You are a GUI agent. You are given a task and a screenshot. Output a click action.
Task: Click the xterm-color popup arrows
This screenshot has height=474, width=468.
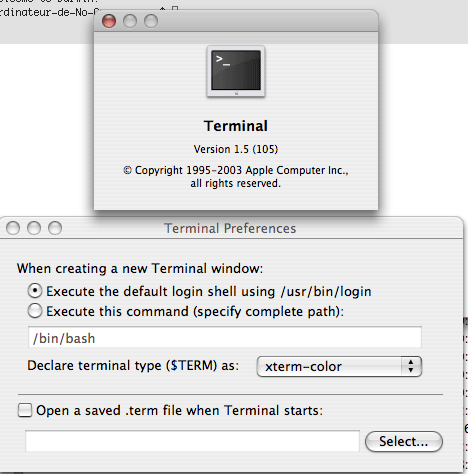411,366
